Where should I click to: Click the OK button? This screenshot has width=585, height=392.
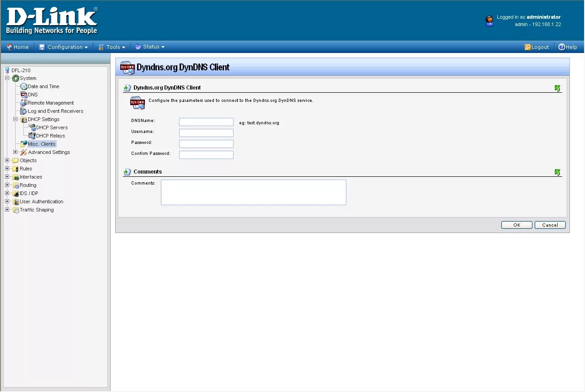(517, 225)
